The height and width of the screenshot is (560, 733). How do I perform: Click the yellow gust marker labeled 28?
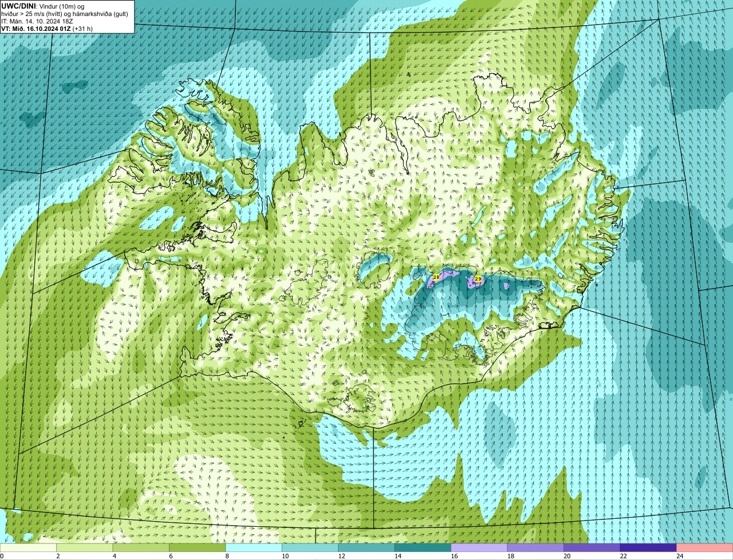tap(436, 277)
